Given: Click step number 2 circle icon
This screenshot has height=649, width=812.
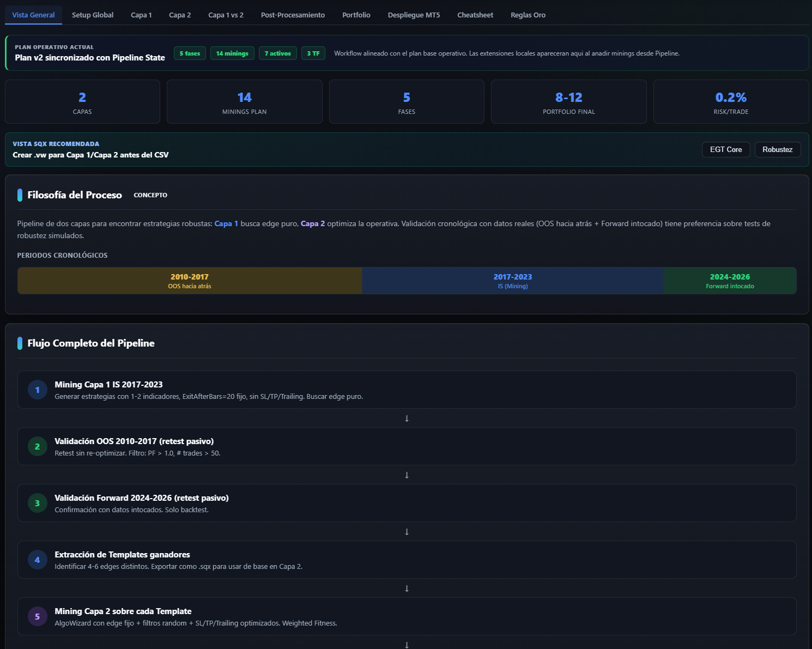Looking at the screenshot, I should (38, 446).
